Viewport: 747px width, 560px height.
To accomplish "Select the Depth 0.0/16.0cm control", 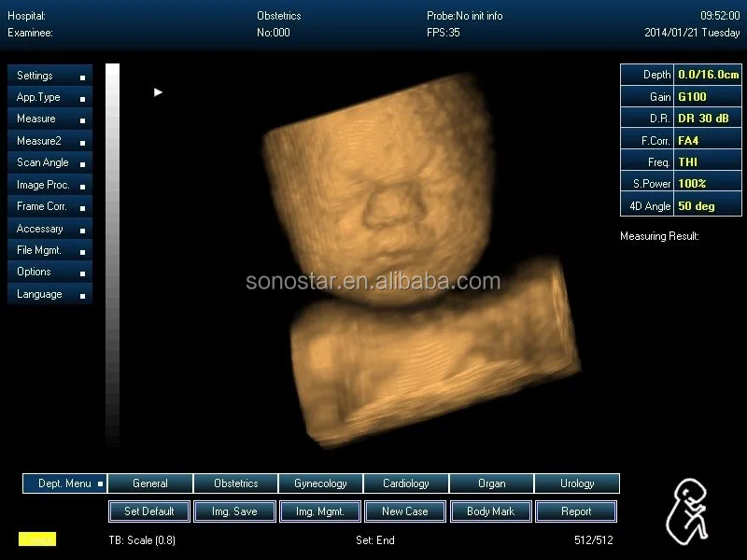I will (x=680, y=75).
